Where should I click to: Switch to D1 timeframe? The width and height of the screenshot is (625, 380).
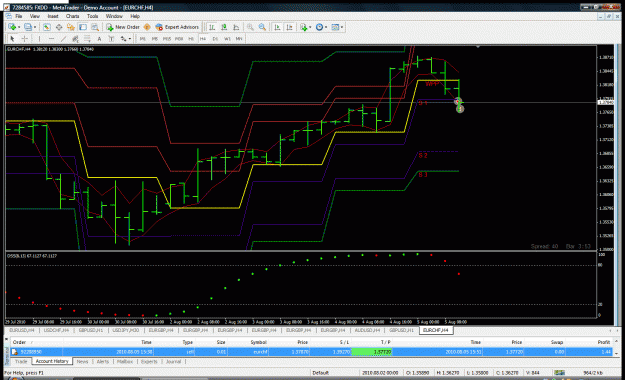tap(215, 39)
